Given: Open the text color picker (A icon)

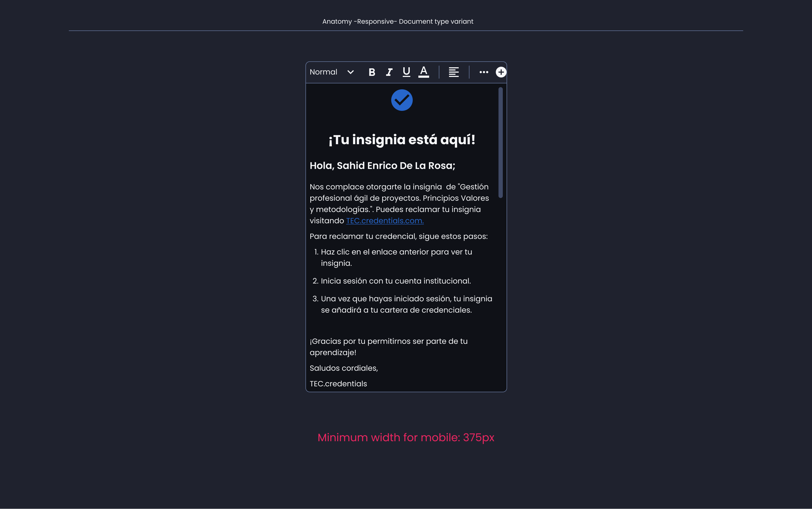Looking at the screenshot, I should [423, 72].
